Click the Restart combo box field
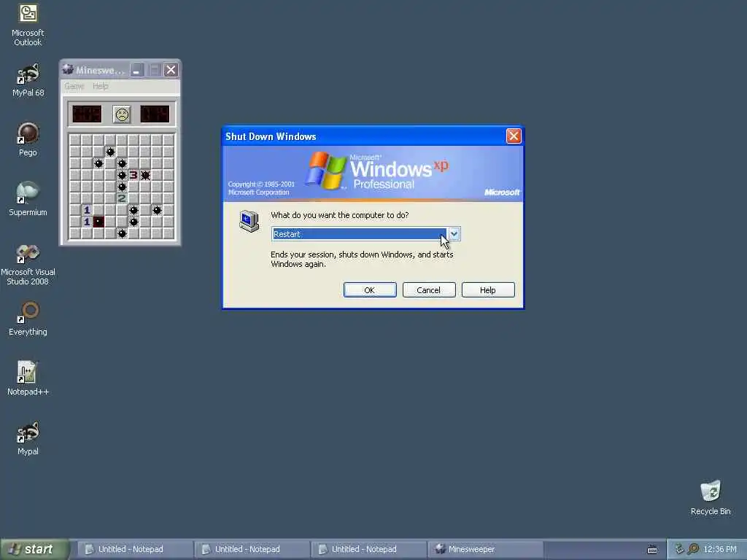 pos(366,234)
